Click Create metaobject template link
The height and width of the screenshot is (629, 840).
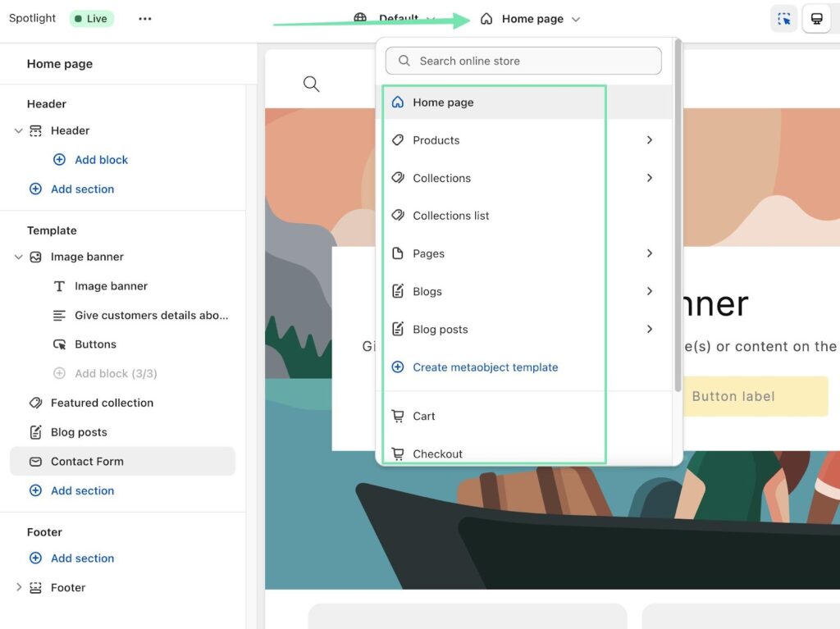pos(485,367)
